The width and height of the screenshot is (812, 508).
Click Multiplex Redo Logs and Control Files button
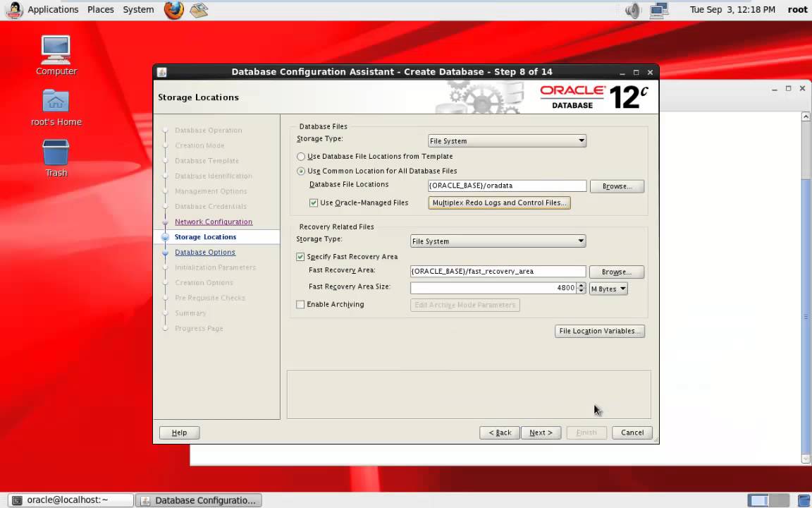(499, 202)
